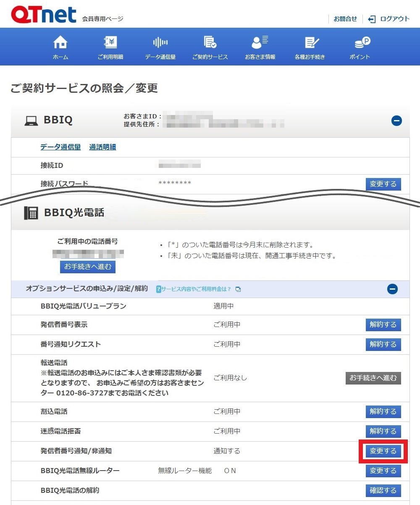Open お客さま情報 person icon
Image resolution: width=420 pixels, height=505 pixels.
coord(260,42)
